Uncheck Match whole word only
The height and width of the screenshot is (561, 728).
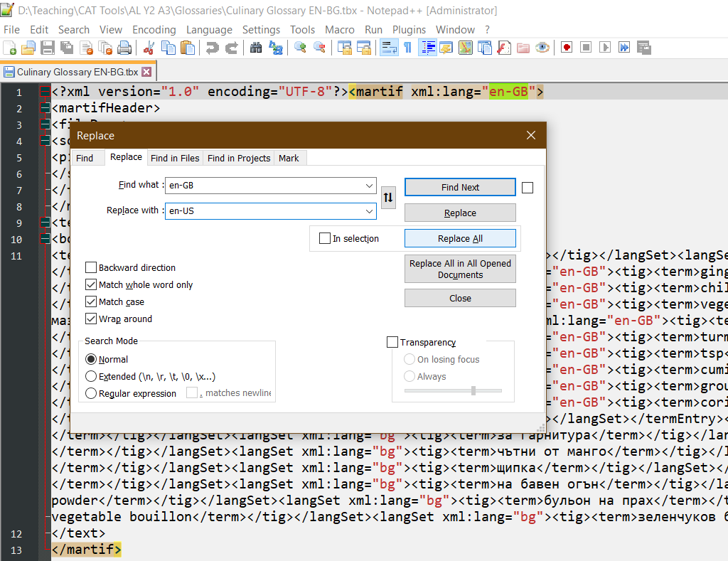[x=91, y=285]
